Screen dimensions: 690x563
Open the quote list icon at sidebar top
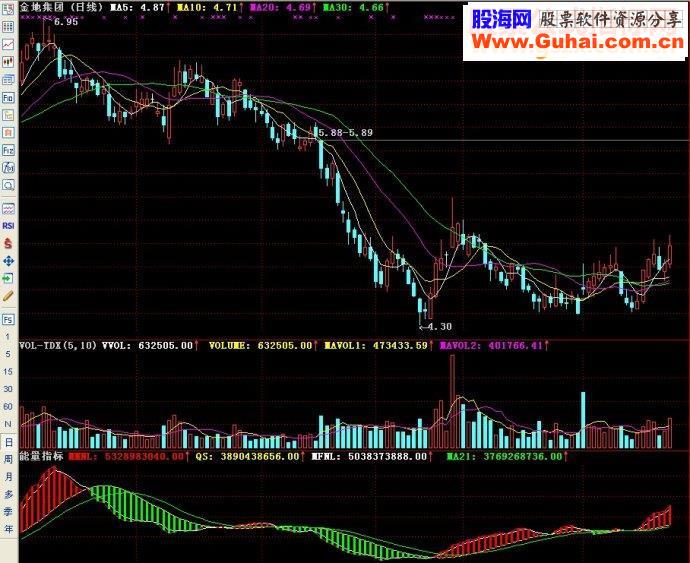click(8, 9)
